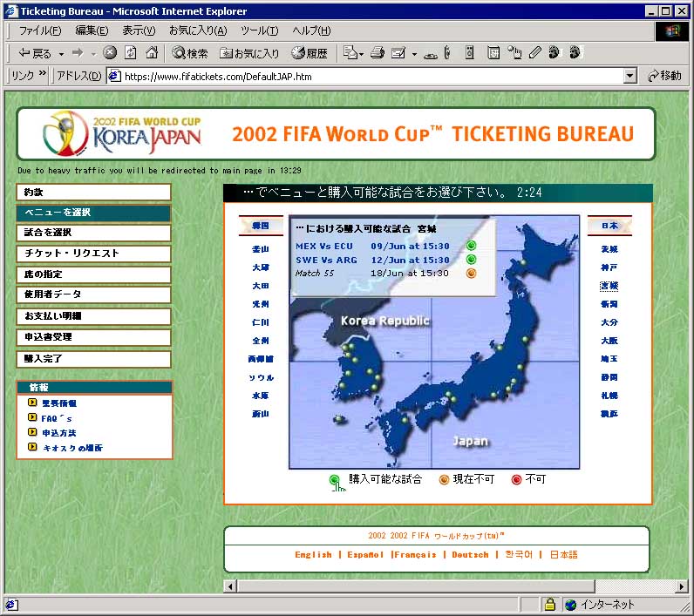Open the ファイル(F) menu

coord(40,30)
